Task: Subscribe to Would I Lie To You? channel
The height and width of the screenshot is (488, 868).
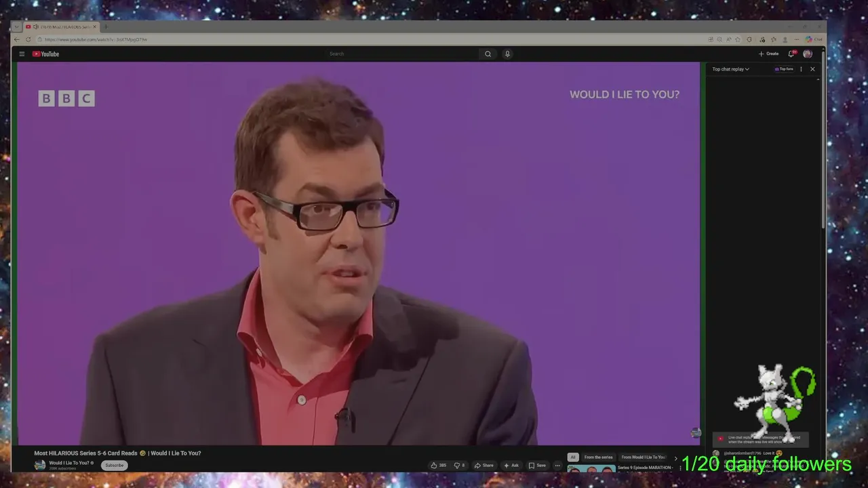Action: pyautogui.click(x=115, y=465)
